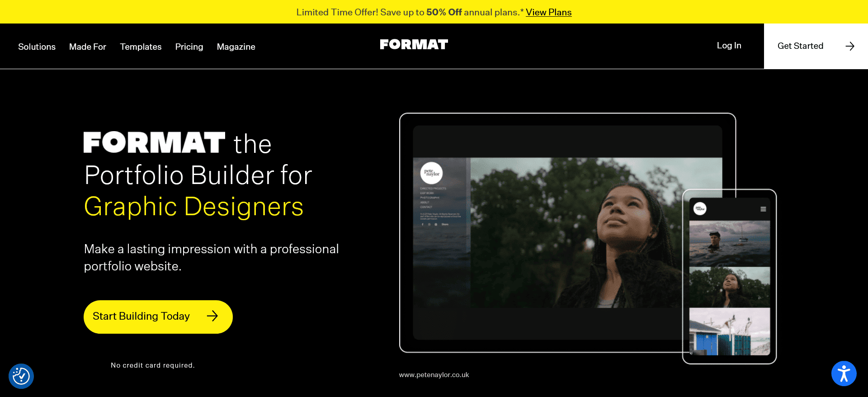
Task: Click the Log In link
Action: [x=729, y=45]
